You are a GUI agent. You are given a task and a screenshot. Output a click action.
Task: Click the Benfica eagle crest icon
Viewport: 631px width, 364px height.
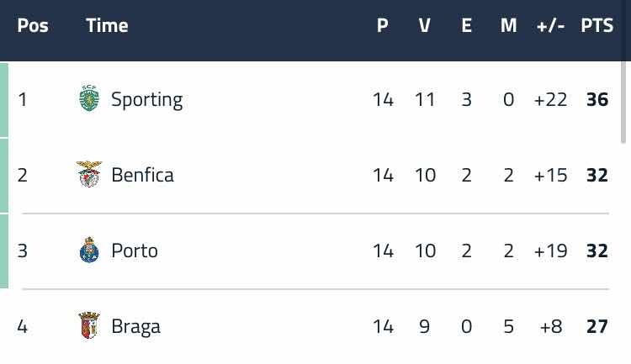pos(88,175)
